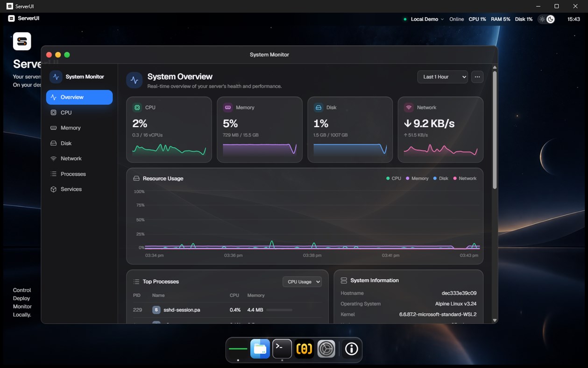Click the 5% Memory usage value
This screenshot has width=588, height=368.
tap(230, 123)
